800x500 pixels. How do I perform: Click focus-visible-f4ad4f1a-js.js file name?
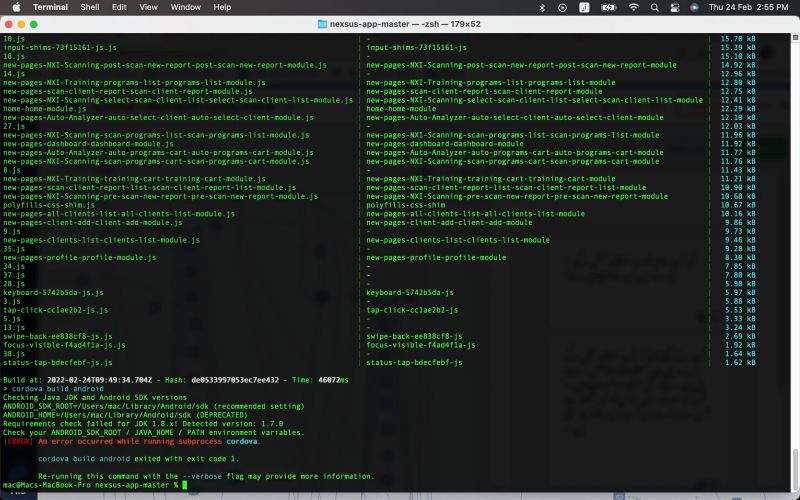point(64,345)
